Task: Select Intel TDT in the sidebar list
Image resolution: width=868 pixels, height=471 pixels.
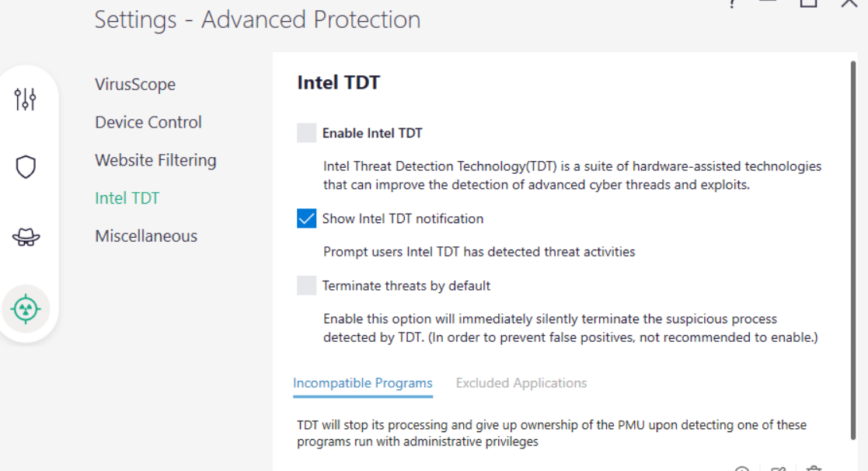Action: tap(127, 198)
